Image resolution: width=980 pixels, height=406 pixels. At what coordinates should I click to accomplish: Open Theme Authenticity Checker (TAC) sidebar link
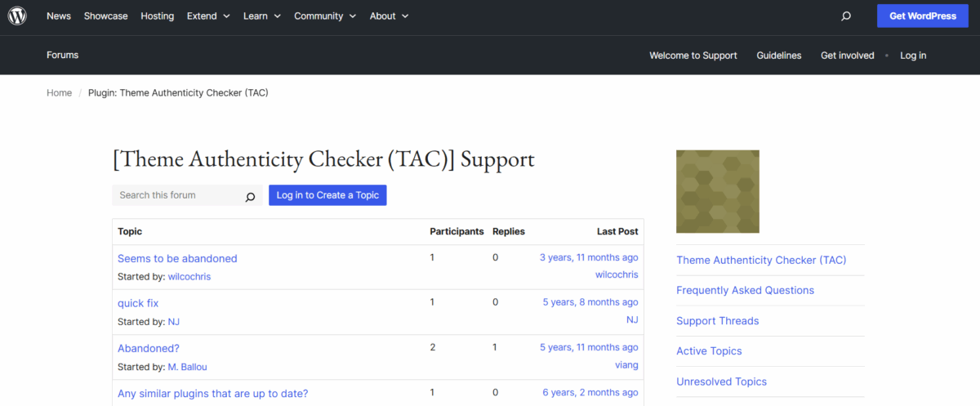[x=761, y=261]
